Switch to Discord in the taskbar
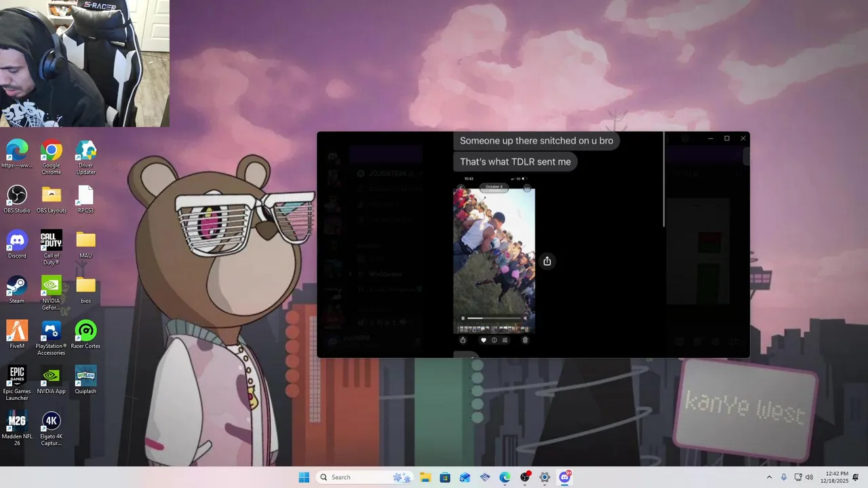868x488 pixels. tap(565, 477)
